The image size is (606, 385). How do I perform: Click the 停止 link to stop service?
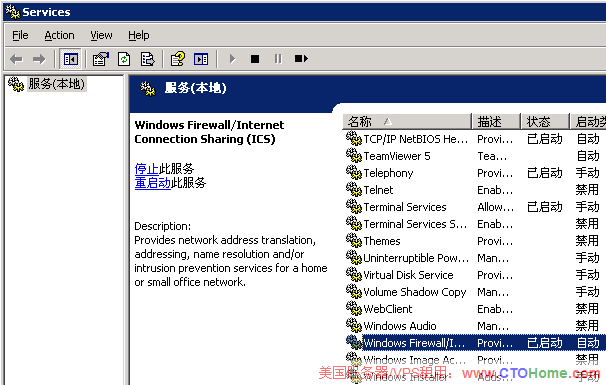pyautogui.click(x=146, y=169)
